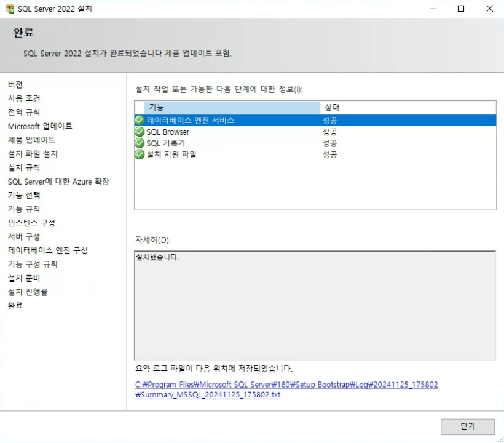This screenshot has height=443, width=504.
Task: Click the 설치 규칙 step
Action: [x=24, y=167]
